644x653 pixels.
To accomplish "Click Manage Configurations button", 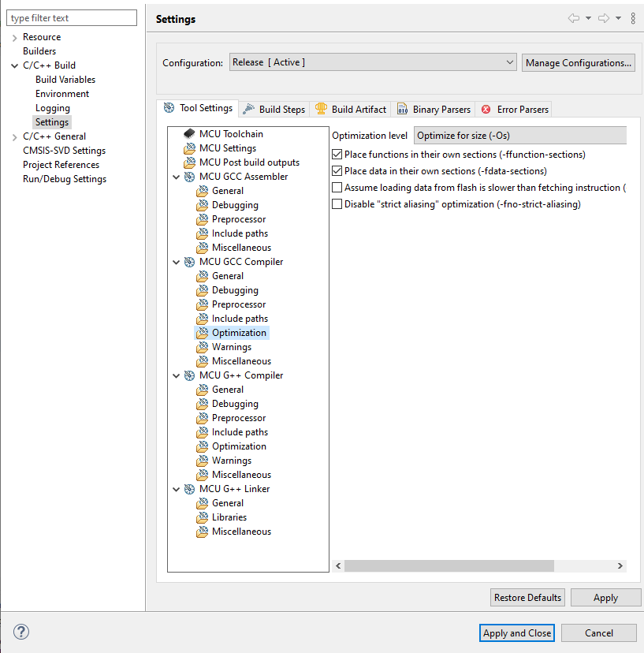I will pos(578,62).
